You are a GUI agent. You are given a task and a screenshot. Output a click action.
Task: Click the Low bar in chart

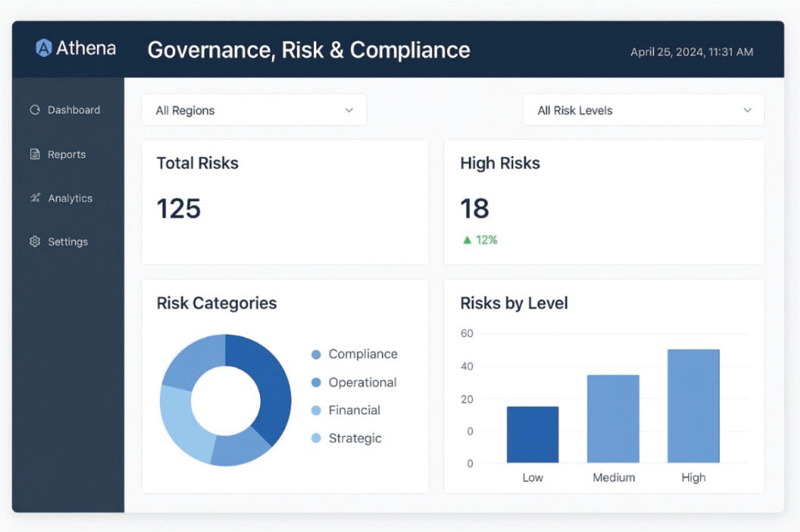(533, 434)
